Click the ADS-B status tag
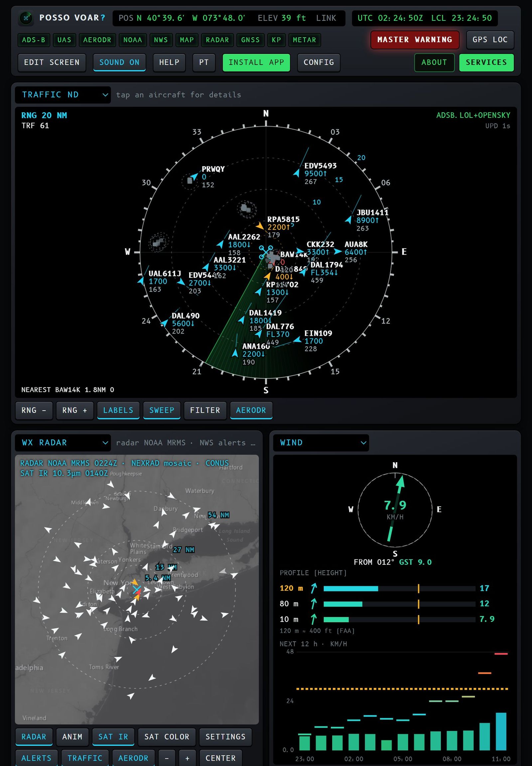 (34, 40)
